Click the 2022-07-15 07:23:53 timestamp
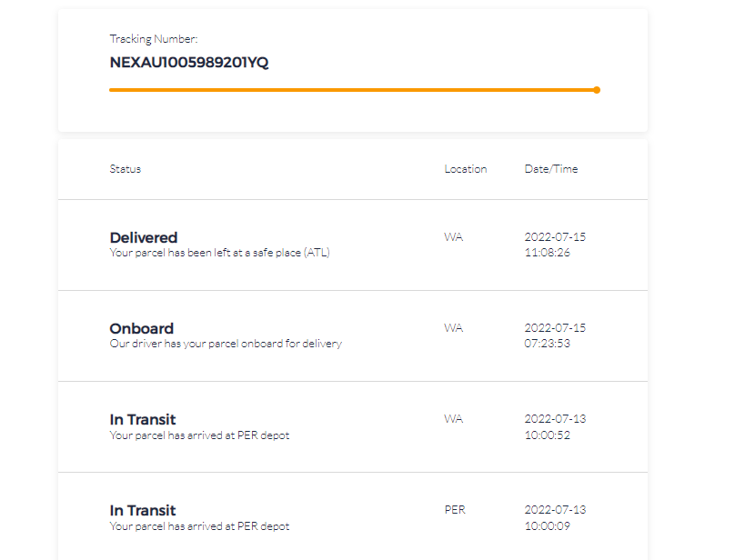 [x=555, y=335]
